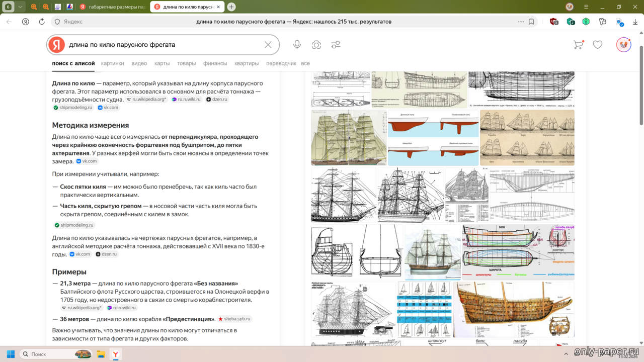Open the browser hamburger menu
This screenshot has width=644, height=362.
point(586,7)
